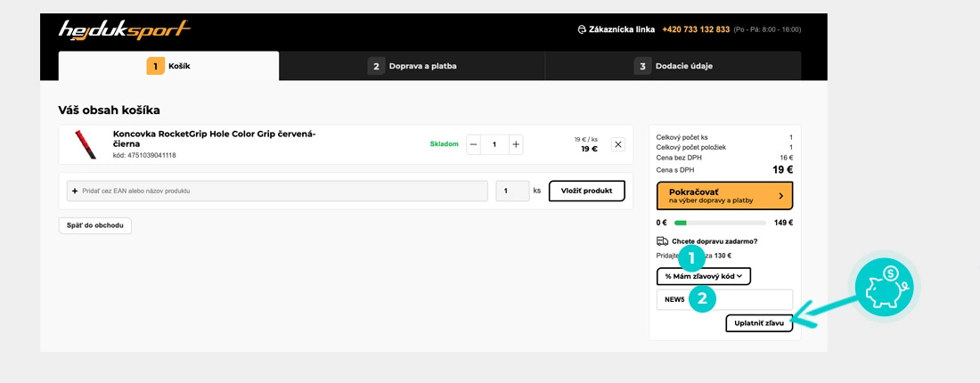Click Vložiť produkt button
The width and height of the screenshot is (980, 383).
pyautogui.click(x=587, y=191)
